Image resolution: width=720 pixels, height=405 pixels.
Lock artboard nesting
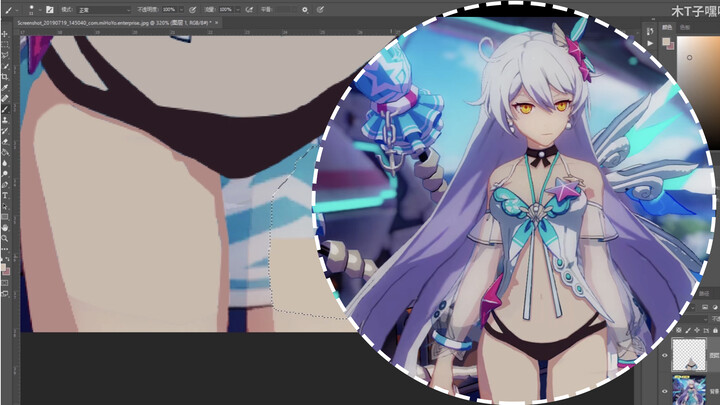pos(706,330)
